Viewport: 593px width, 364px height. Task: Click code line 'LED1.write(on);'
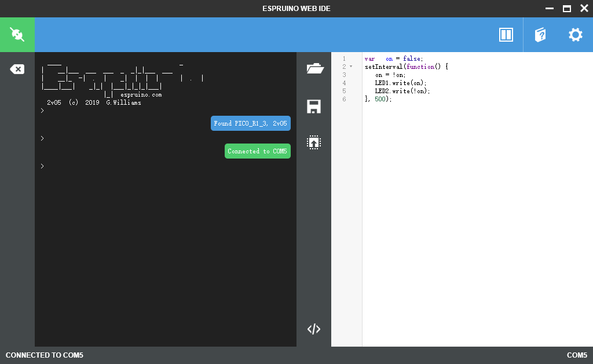point(401,83)
